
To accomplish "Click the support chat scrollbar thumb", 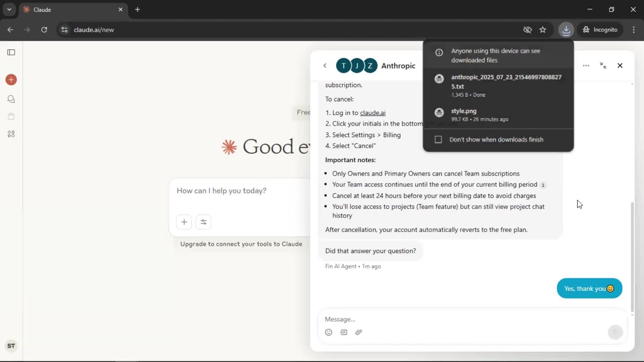I will pyautogui.click(x=632, y=257).
